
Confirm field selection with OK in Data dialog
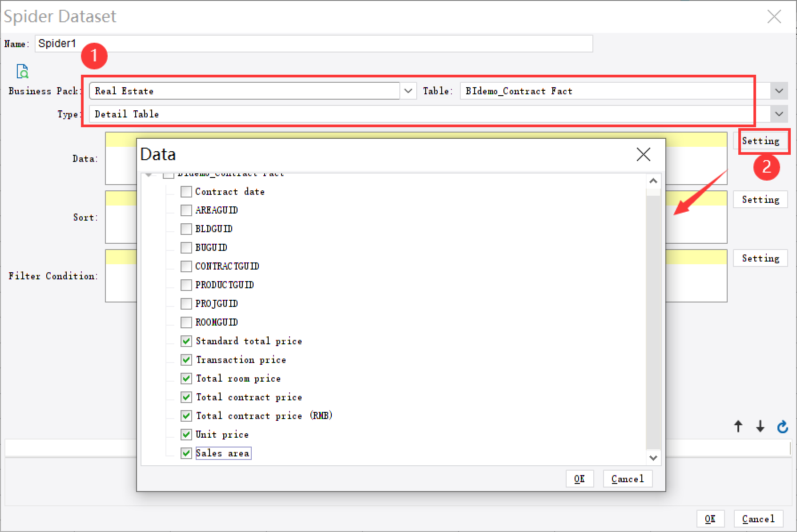[x=579, y=479]
